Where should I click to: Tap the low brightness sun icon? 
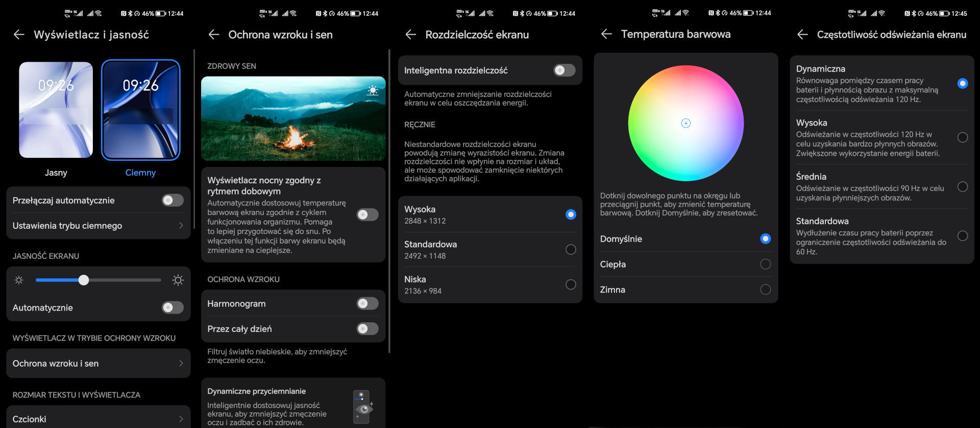[19, 280]
